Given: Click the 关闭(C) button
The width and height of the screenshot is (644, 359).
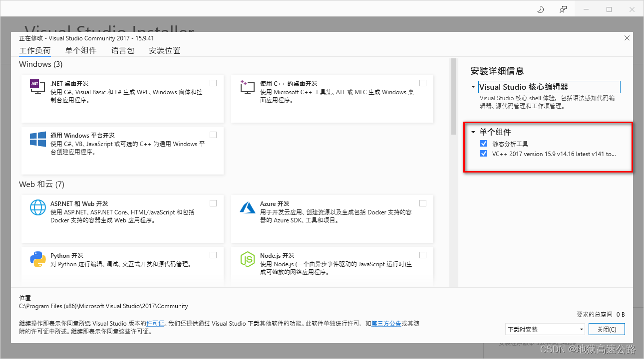Looking at the screenshot, I should tap(607, 329).
